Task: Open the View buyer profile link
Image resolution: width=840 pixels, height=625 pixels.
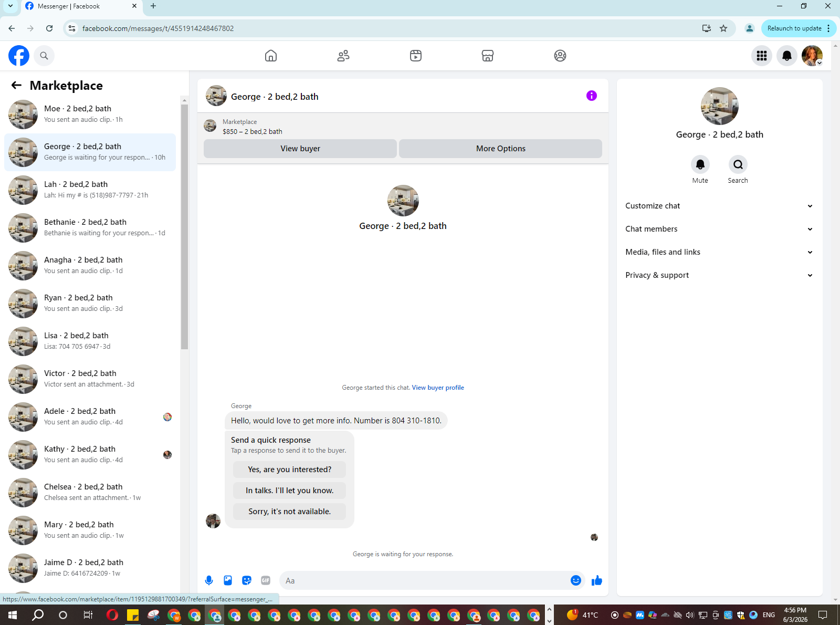Action: (438, 388)
